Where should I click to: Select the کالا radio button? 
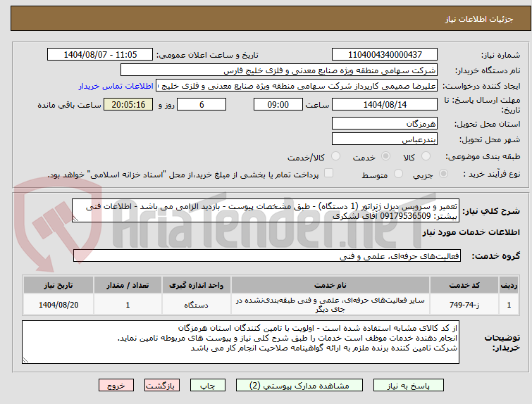[x=426, y=156]
